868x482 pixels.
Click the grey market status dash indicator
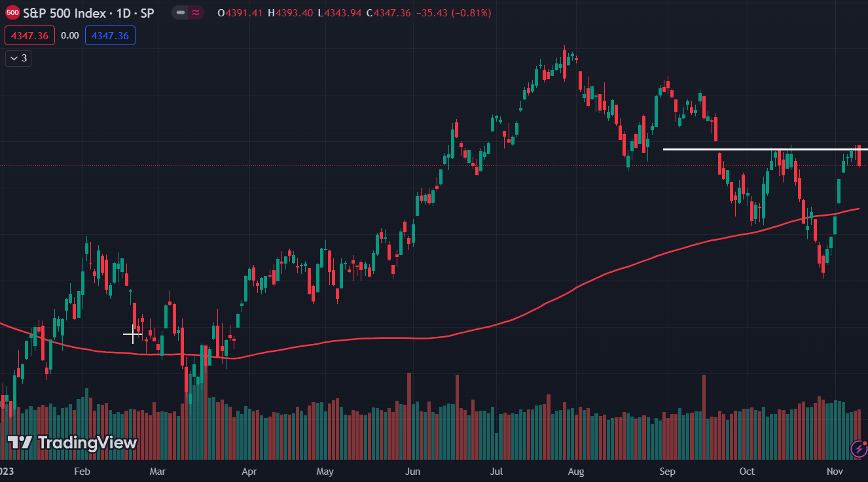coord(181,12)
